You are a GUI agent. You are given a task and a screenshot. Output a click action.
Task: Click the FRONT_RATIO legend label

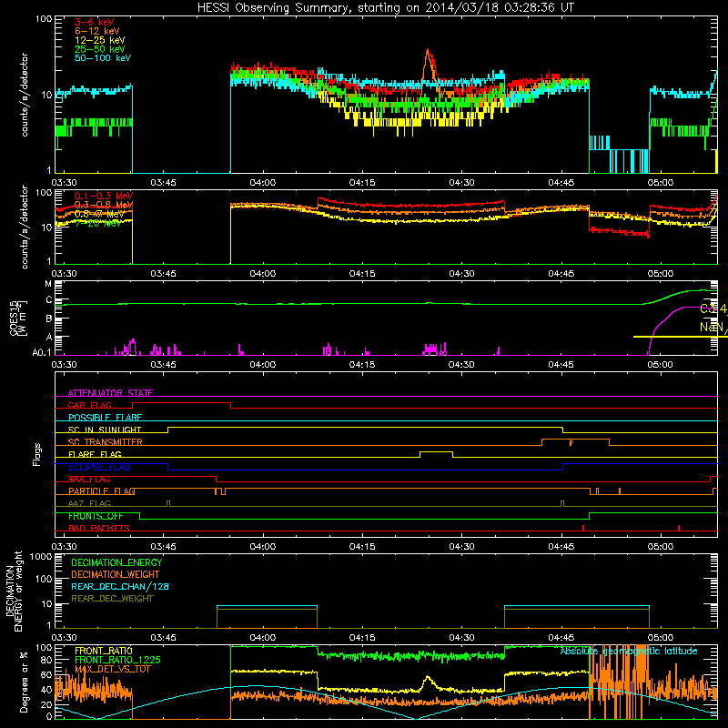[x=104, y=651]
